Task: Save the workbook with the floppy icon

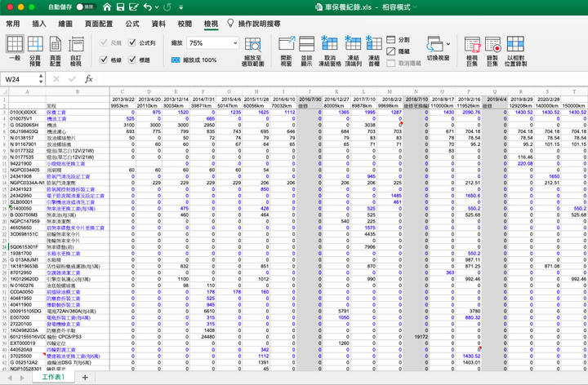Action: [120, 7]
